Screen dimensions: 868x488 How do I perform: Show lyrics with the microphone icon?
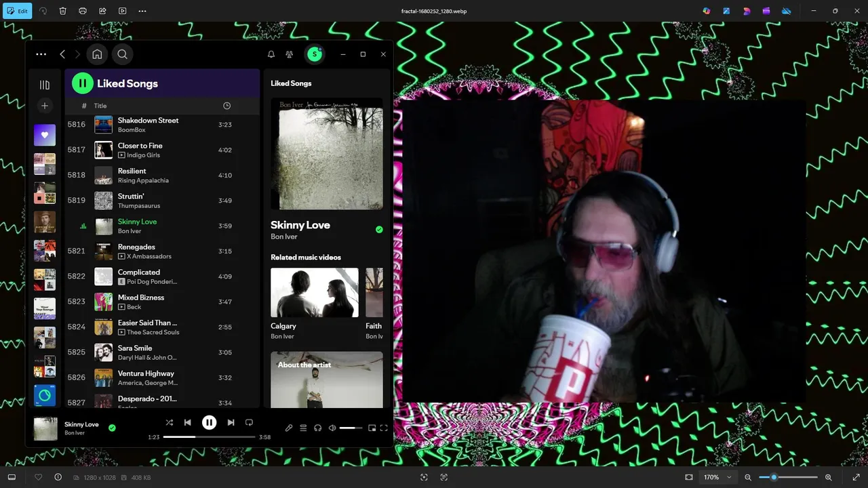(289, 428)
